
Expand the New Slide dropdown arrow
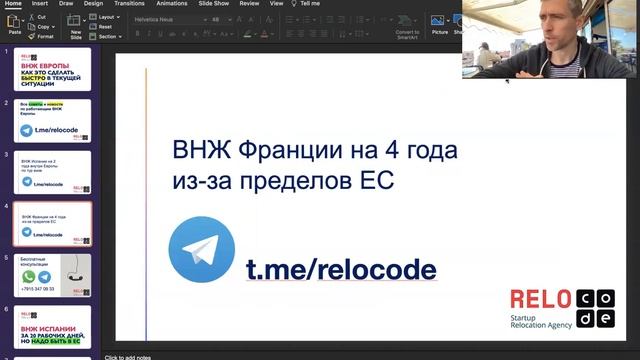[84, 20]
